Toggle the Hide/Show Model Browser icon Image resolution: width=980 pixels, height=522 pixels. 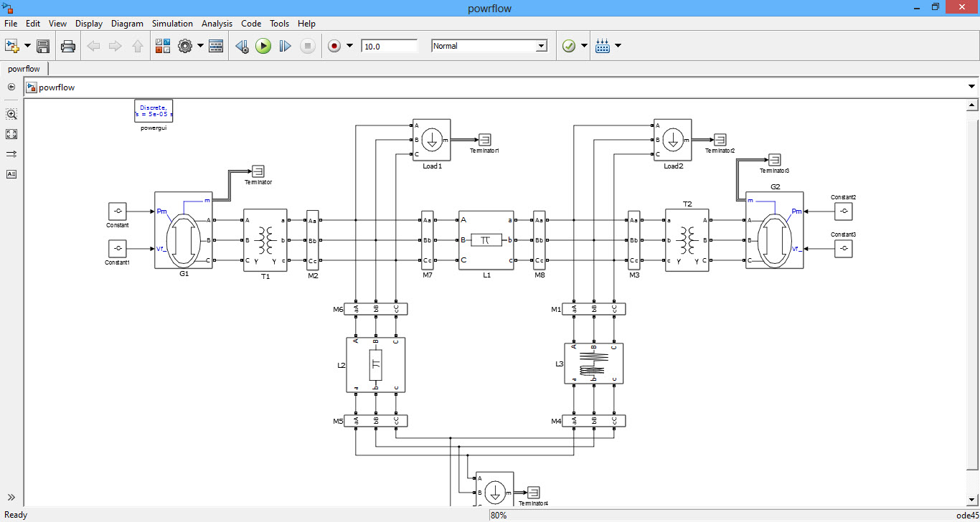(11, 87)
